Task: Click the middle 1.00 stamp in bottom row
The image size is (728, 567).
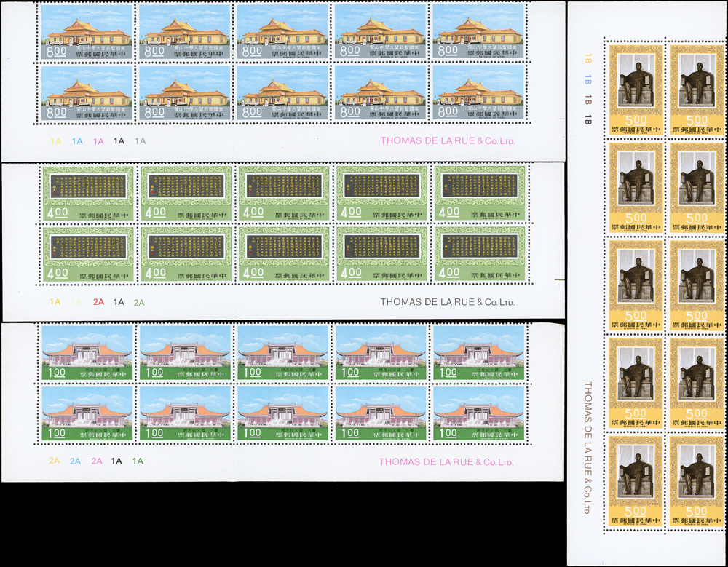Action: click(283, 413)
